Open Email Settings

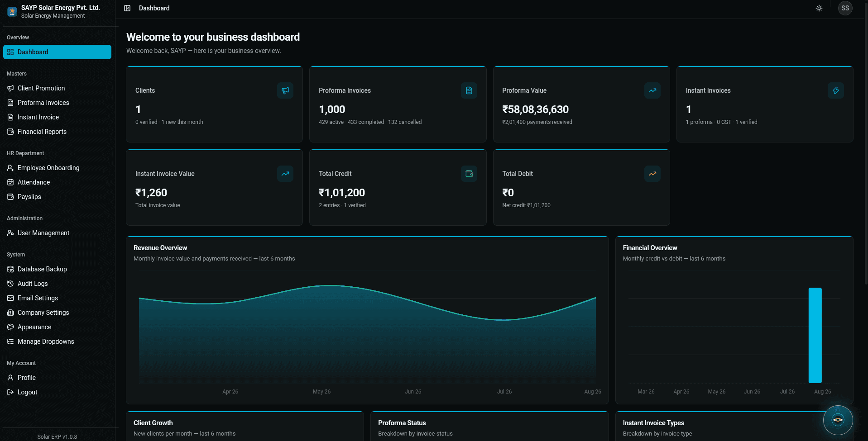(57, 298)
